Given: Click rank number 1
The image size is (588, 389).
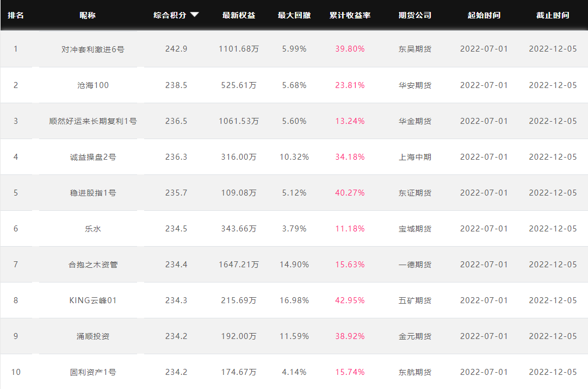Looking at the screenshot, I should click(16, 49).
